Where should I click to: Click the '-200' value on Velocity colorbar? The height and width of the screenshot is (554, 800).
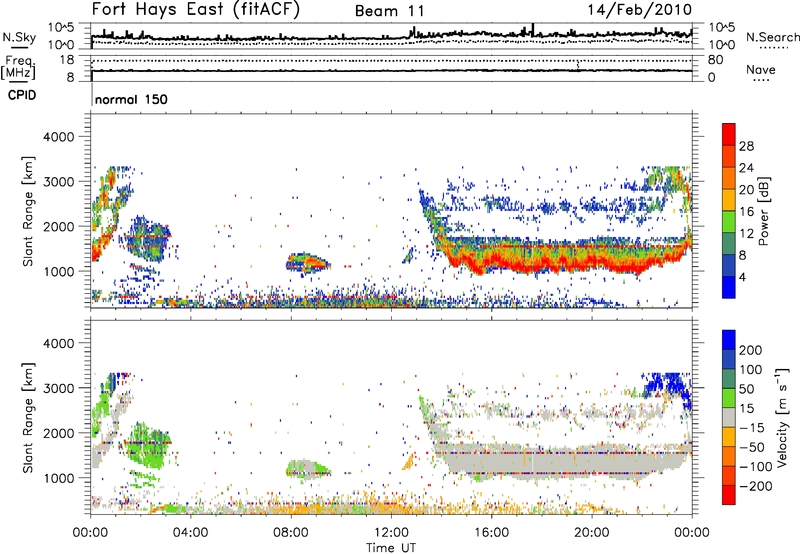(x=756, y=486)
